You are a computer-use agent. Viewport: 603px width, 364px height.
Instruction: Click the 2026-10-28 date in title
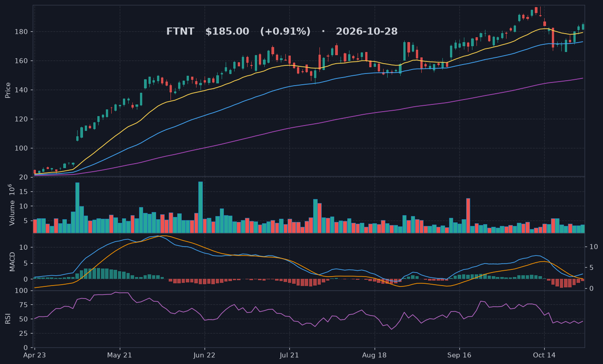(x=367, y=32)
